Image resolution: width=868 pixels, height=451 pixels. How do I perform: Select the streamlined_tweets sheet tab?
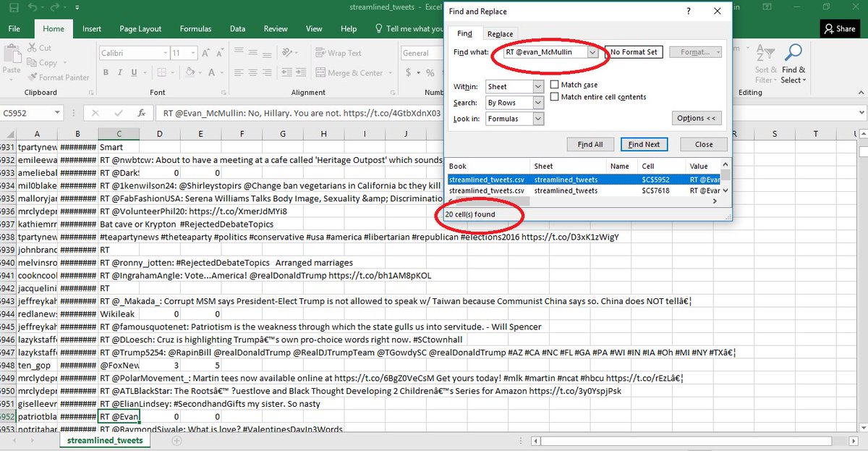point(105,439)
